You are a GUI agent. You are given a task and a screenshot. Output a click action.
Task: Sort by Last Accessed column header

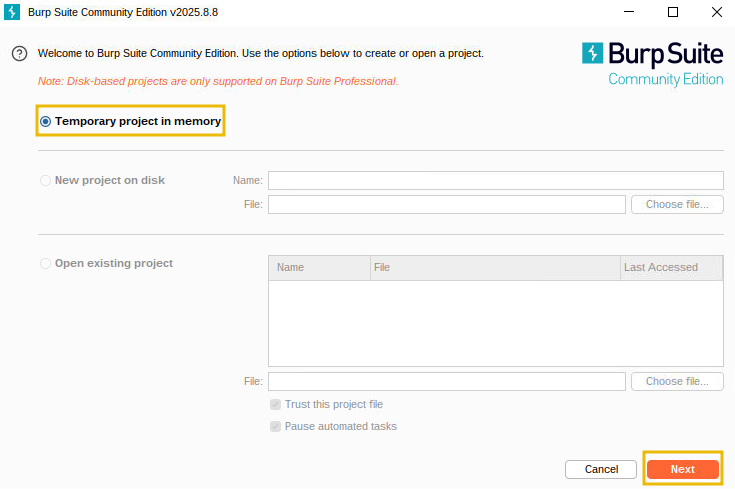[x=670, y=268]
